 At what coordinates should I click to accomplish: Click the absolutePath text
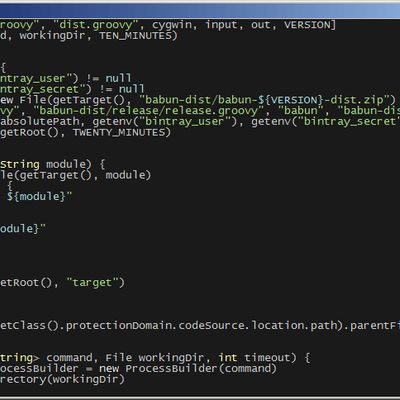[x=40, y=122]
